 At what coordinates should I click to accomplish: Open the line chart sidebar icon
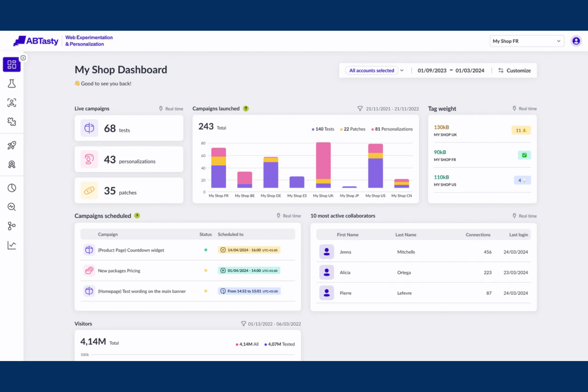[12, 245]
